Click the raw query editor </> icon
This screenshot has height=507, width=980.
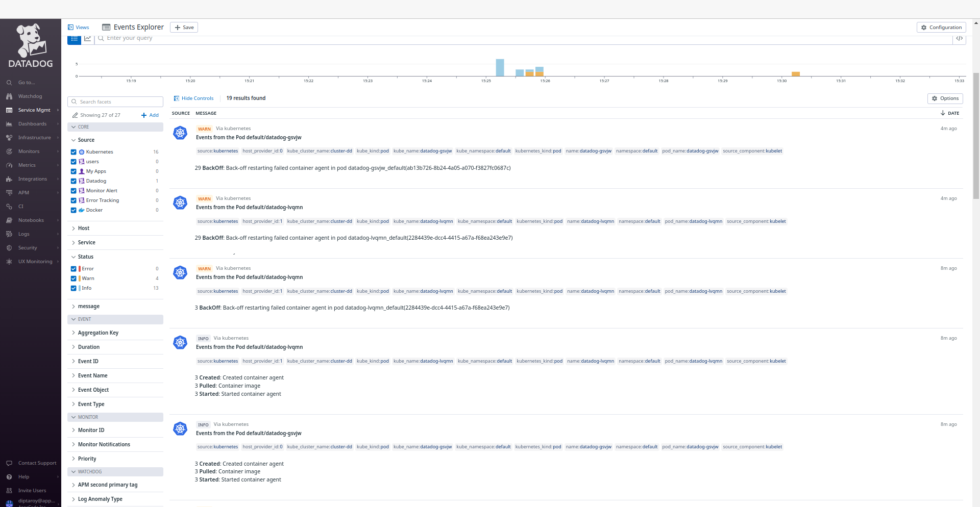pyautogui.click(x=960, y=38)
